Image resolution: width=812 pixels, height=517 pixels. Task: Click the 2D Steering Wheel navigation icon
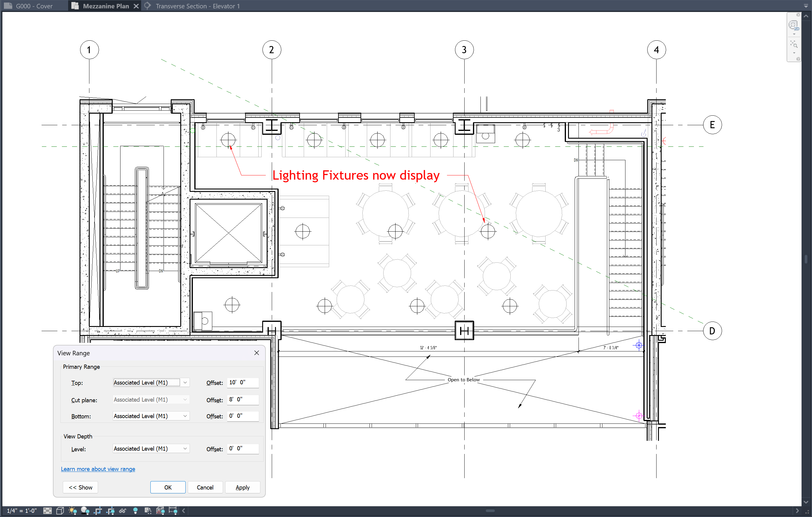(x=793, y=25)
